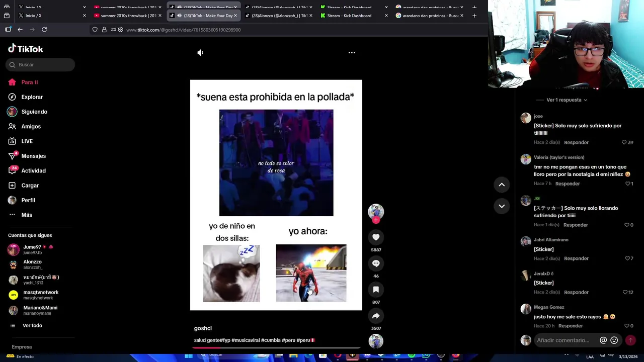Open the comments bubble icon

click(376, 263)
